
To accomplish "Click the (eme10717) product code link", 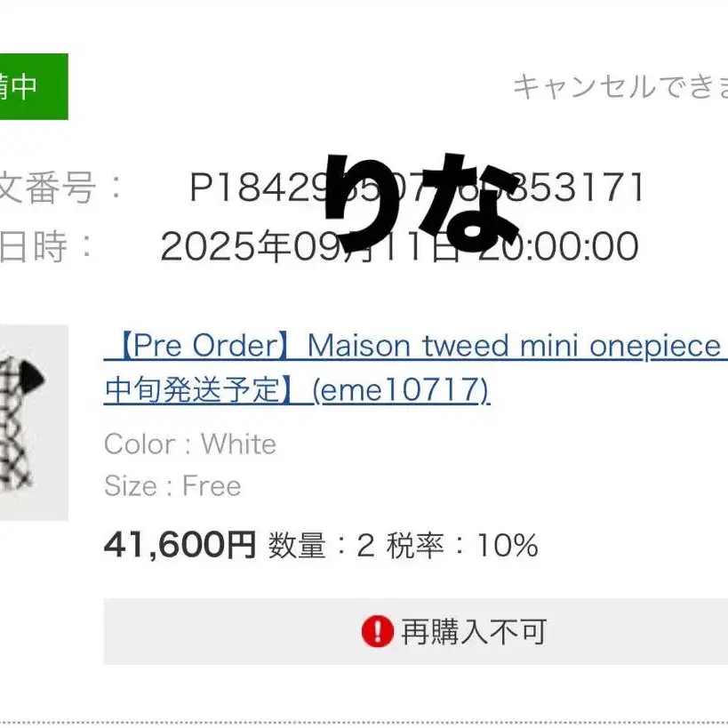I will click(x=401, y=389).
